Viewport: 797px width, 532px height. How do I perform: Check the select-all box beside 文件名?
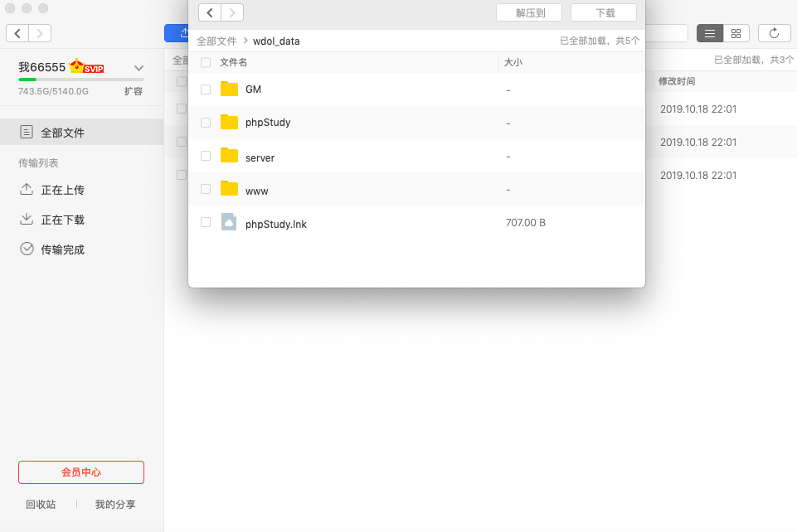click(x=206, y=62)
